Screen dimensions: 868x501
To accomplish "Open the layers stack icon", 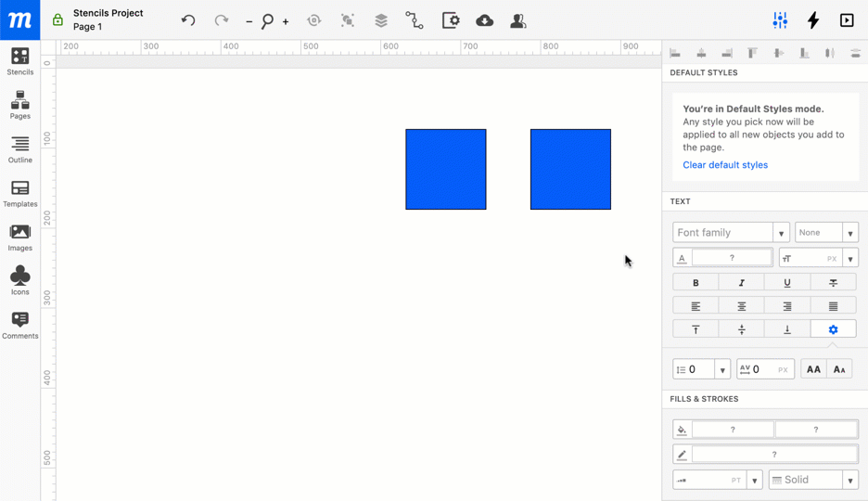I will pos(381,20).
